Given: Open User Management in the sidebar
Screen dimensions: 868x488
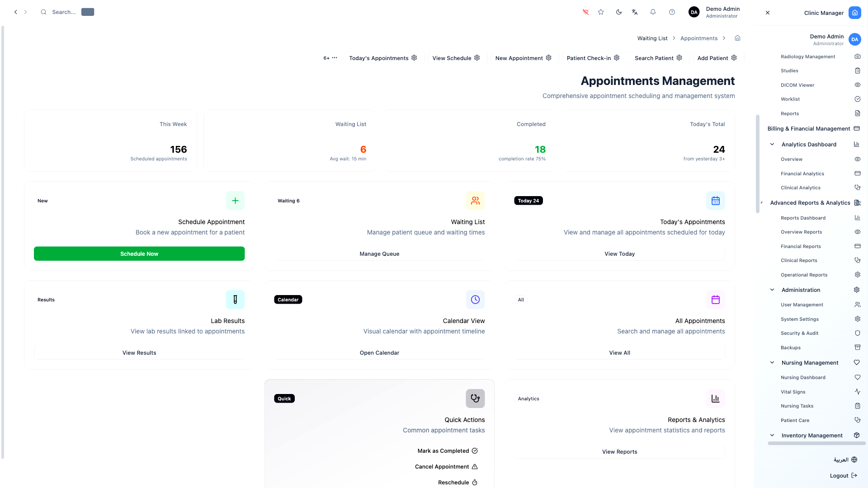Looking at the screenshot, I should (802, 305).
